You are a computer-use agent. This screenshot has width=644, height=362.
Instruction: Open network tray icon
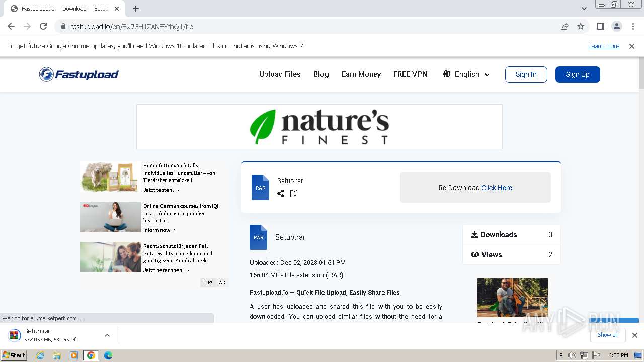tap(584, 355)
